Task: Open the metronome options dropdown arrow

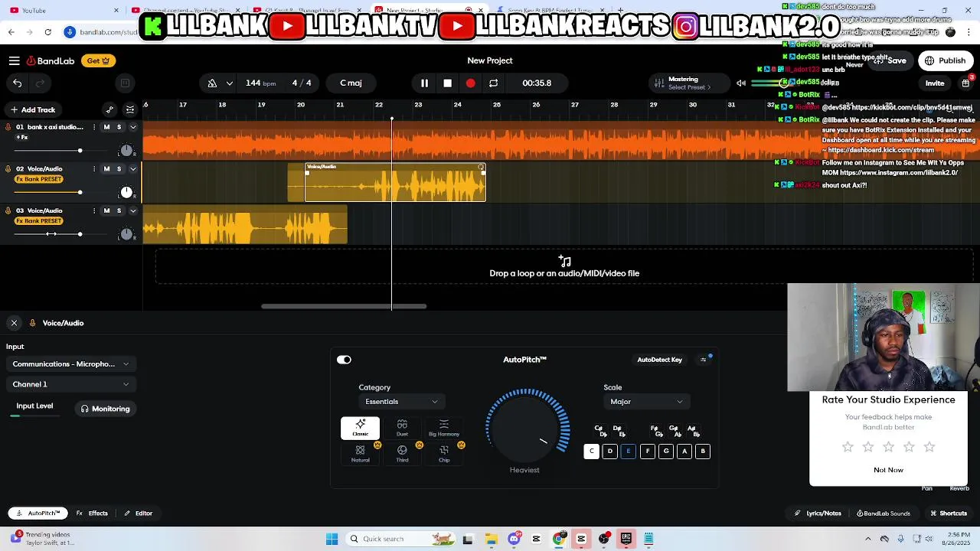Action: 229,83
